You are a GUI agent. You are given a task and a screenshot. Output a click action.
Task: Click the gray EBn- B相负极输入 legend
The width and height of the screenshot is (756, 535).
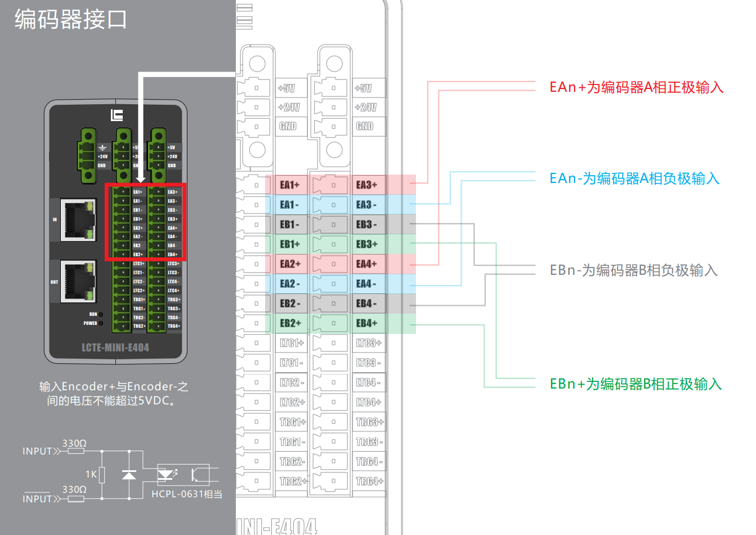coord(634,270)
